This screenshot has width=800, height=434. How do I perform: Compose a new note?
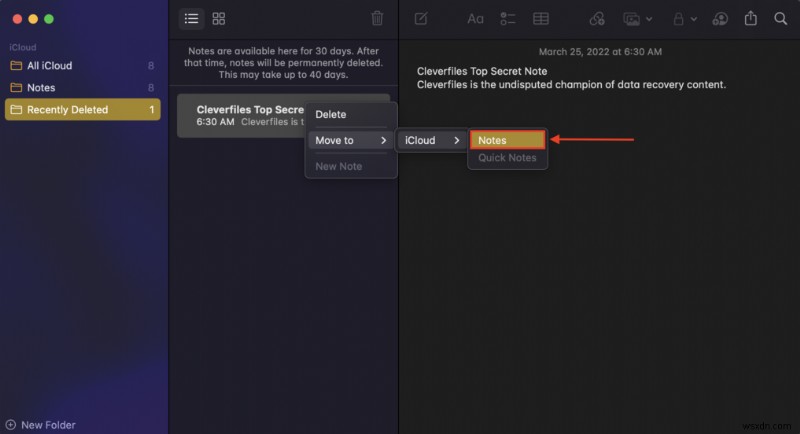(421, 18)
